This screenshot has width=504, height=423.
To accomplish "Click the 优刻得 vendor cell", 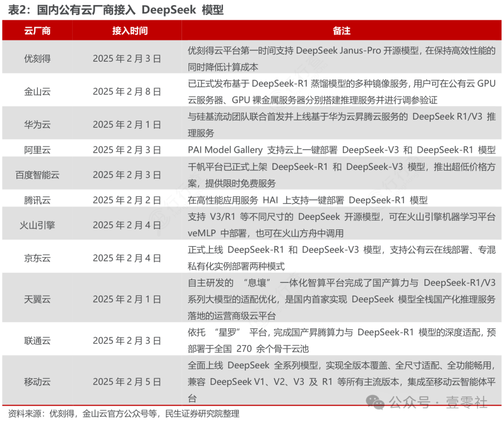I will 37,58.
